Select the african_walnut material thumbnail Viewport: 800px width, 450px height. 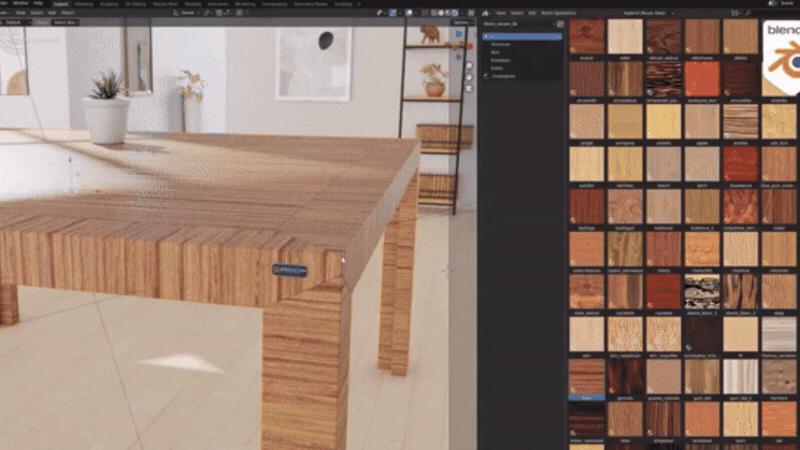coord(663,37)
